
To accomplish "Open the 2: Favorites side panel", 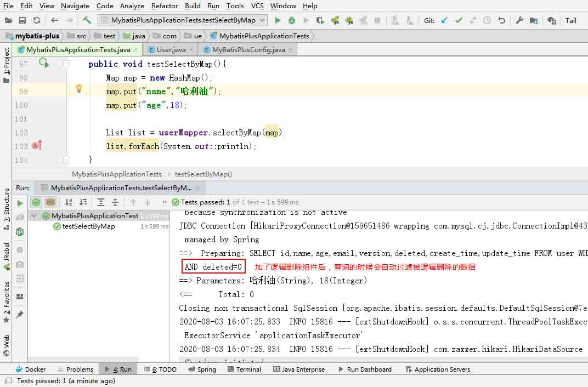I will [x=7, y=302].
